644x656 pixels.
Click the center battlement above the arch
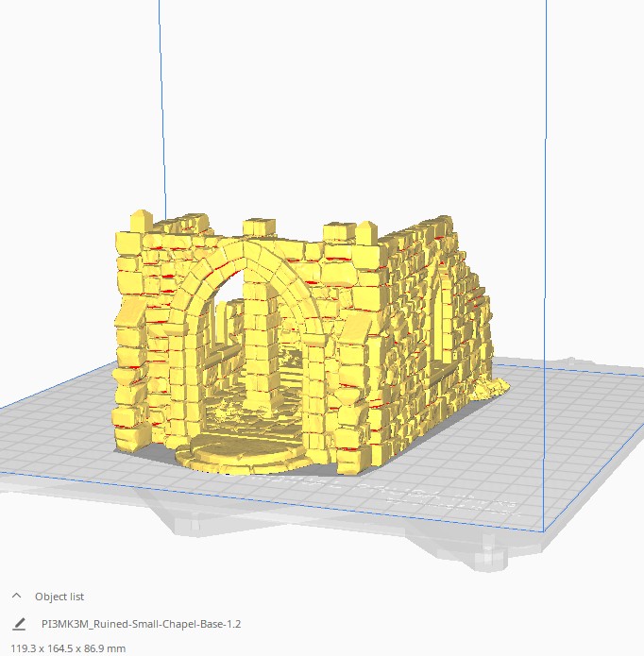click(x=258, y=228)
